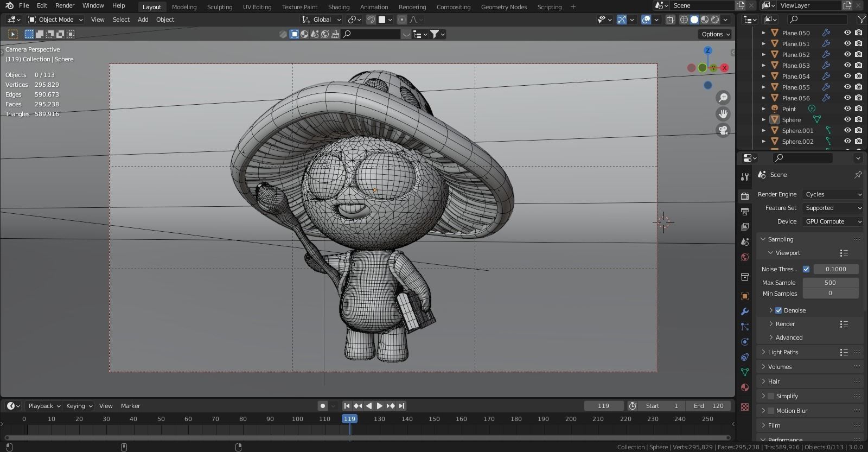Enable the Motion Blur checkbox

(771, 411)
